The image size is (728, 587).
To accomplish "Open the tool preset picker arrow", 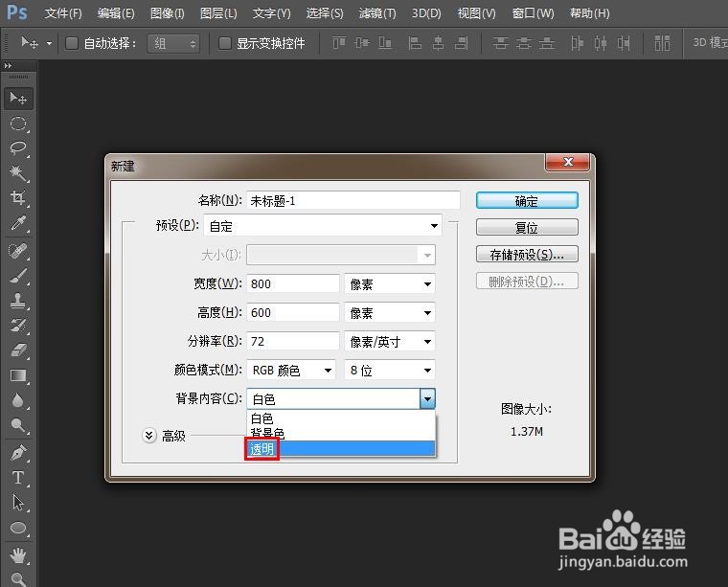I will [x=49, y=44].
